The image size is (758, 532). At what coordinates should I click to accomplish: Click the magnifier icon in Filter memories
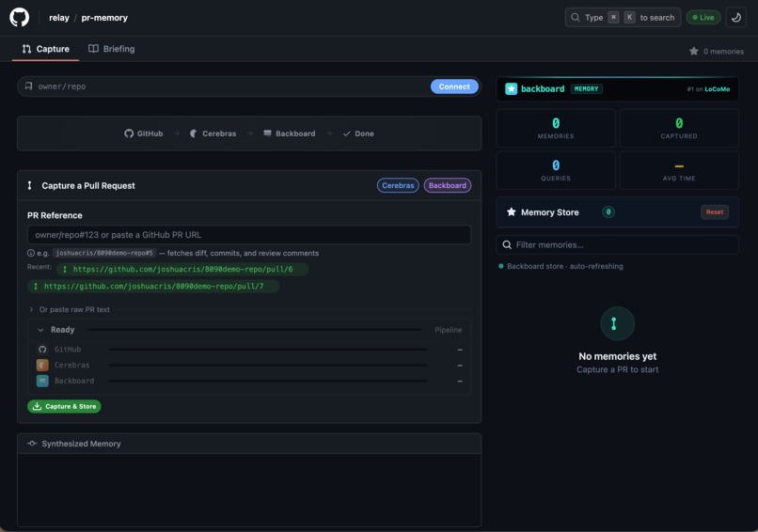coord(507,245)
